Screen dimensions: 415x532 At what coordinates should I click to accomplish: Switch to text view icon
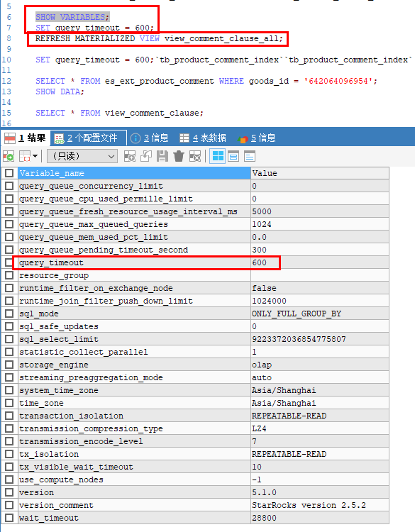(250, 157)
